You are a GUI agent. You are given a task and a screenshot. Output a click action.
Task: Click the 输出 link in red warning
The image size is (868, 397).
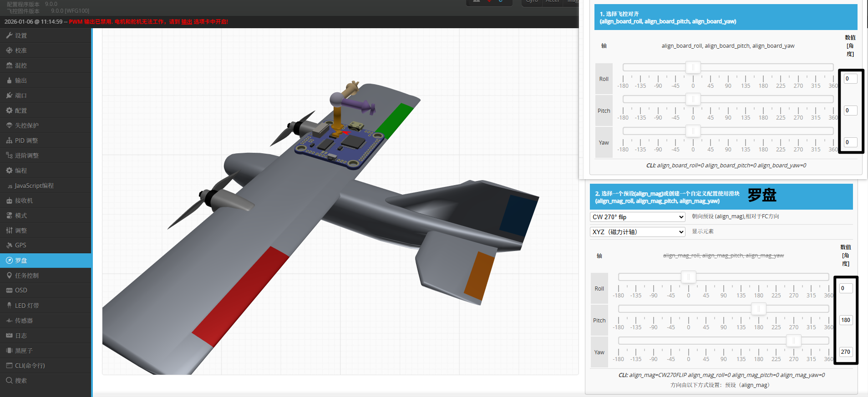coord(187,22)
